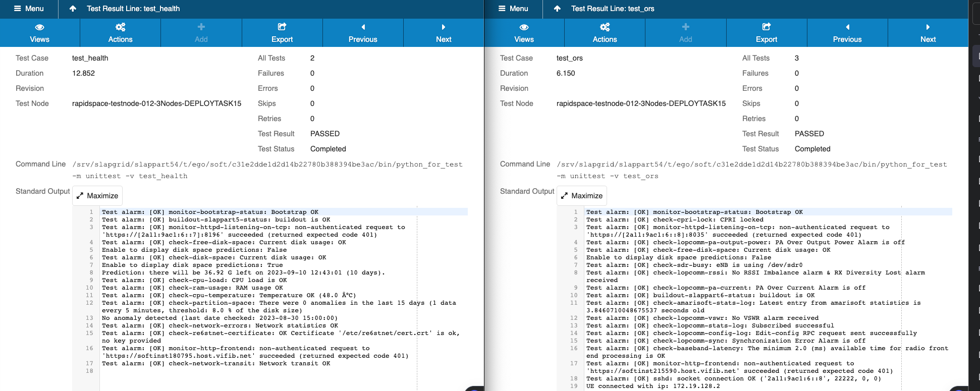Click output line 'UE connected with ip: 172.19.128.2'

(653, 386)
